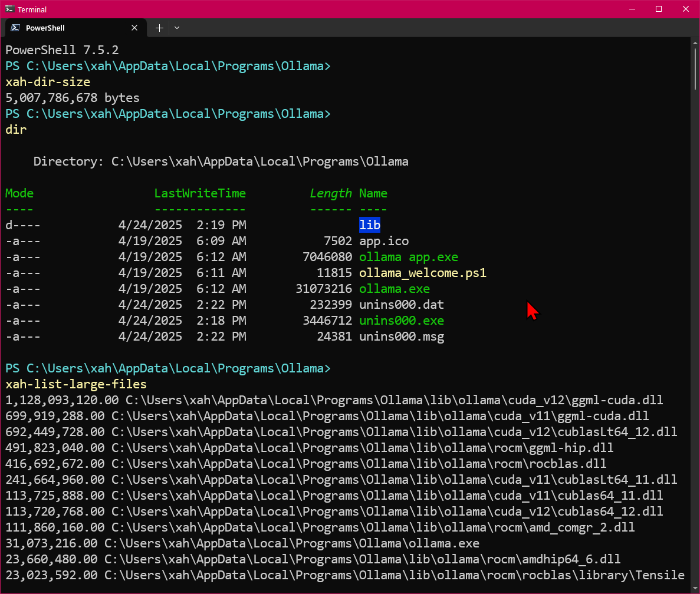This screenshot has width=700, height=594.
Task: Click the cublas64_11.dll line
Action: [x=334, y=496]
